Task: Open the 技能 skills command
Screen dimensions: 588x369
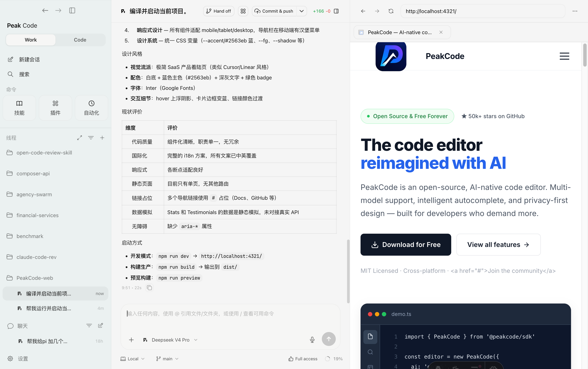Action: tap(19, 108)
